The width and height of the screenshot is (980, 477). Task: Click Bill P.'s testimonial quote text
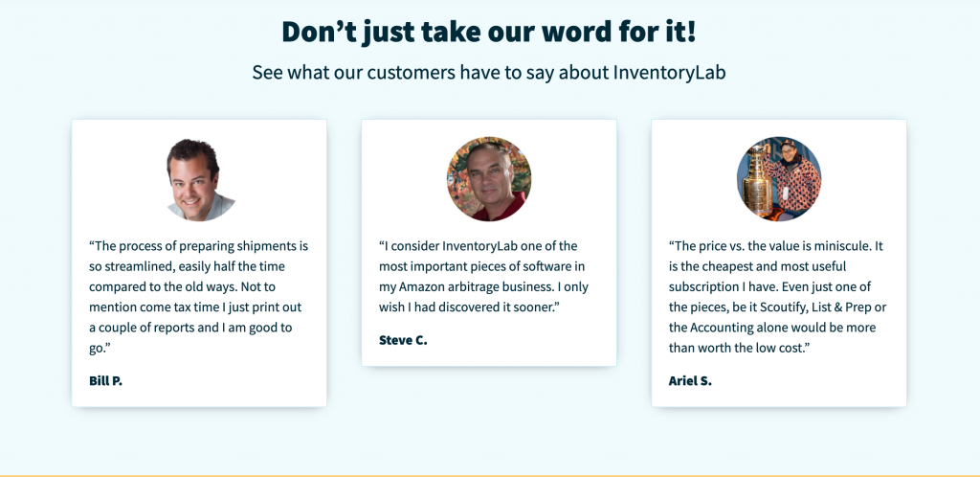[x=199, y=297]
